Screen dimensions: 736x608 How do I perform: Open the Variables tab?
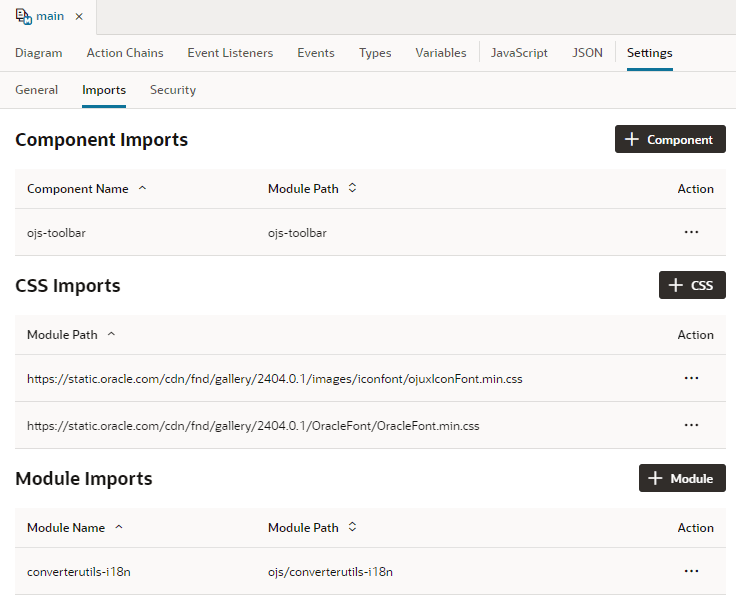tap(441, 53)
